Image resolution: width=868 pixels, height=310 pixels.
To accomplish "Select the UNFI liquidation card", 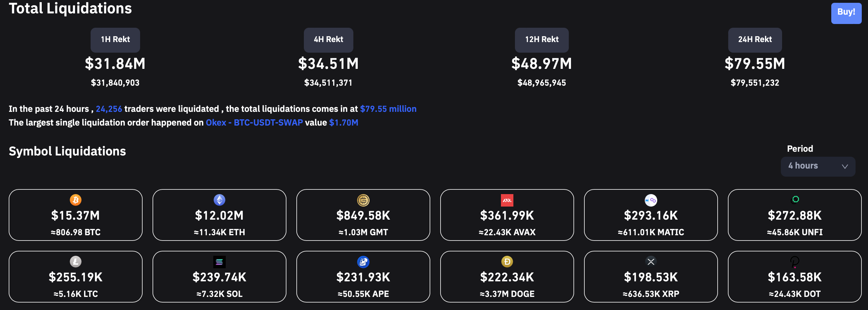I will (x=795, y=215).
